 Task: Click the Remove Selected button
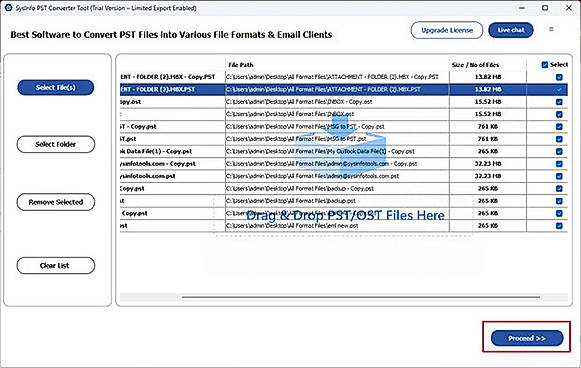56,202
